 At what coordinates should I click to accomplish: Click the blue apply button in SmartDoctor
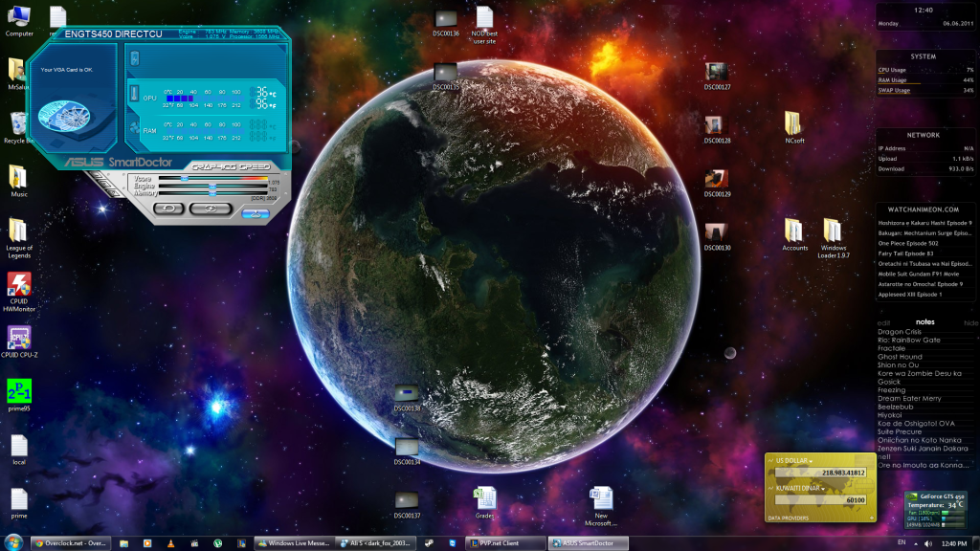pos(255,213)
